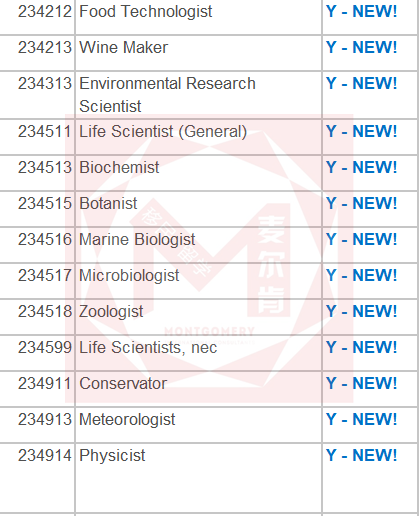This screenshot has height=516, width=419.
Task: Select the Environmental Research Scientist entry
Action: pos(167,95)
